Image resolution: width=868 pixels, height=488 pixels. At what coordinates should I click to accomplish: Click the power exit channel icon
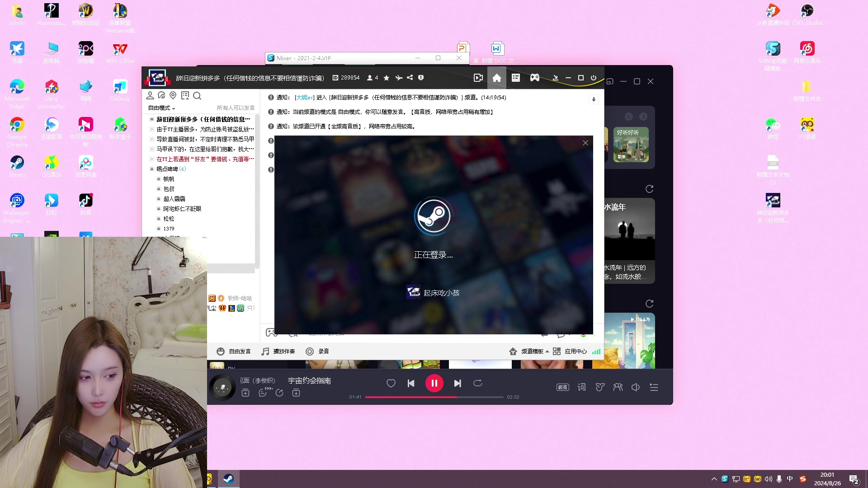[x=594, y=78]
